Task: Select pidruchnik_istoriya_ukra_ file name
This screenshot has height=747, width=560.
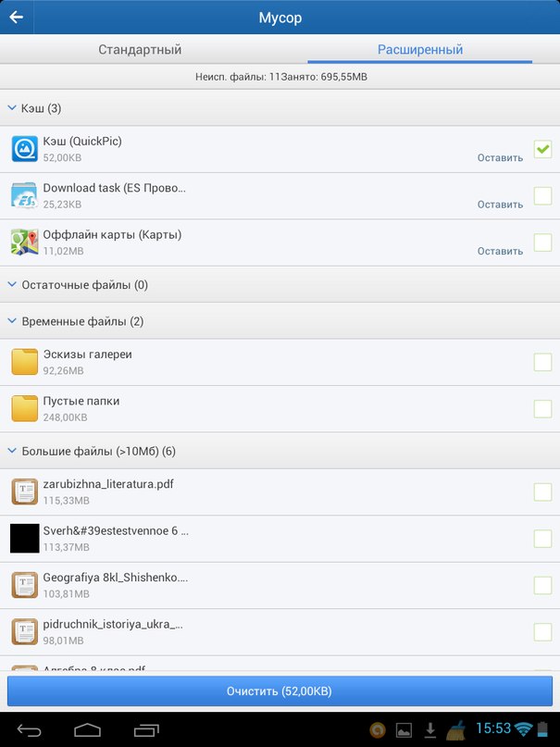Action: click(113, 624)
